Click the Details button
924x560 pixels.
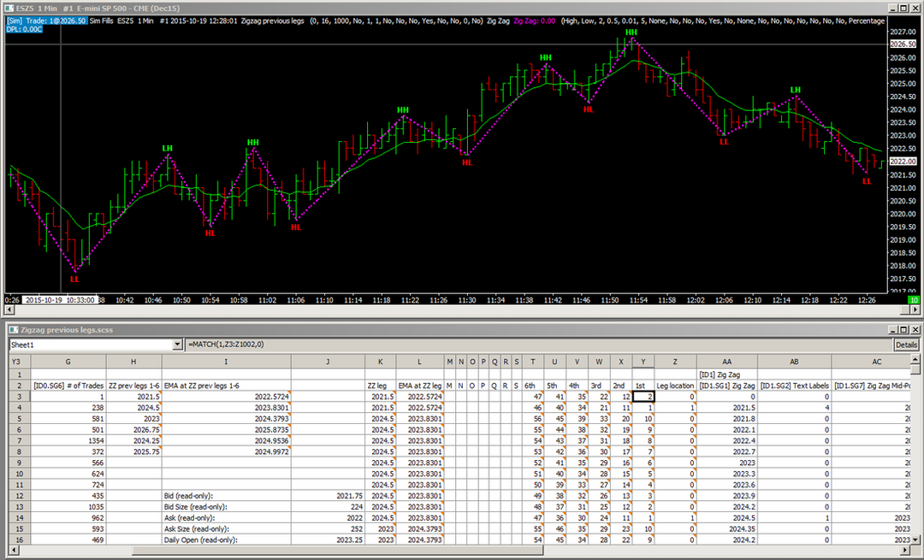[906, 345]
